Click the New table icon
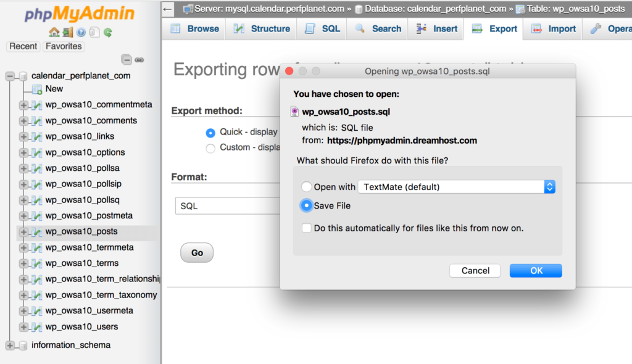The height and width of the screenshot is (364, 632). click(x=37, y=89)
